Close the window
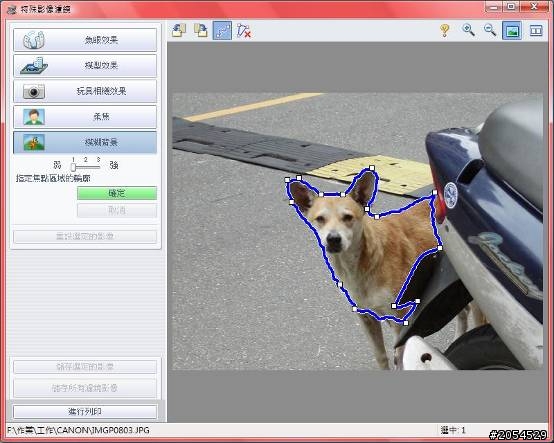This screenshot has width=554, height=443. click(x=534, y=7)
